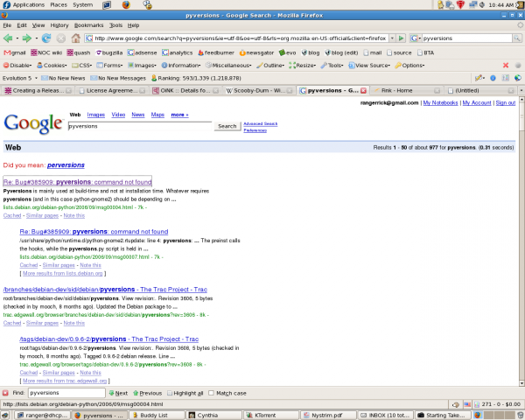Open the Advanced Search link

(260, 123)
